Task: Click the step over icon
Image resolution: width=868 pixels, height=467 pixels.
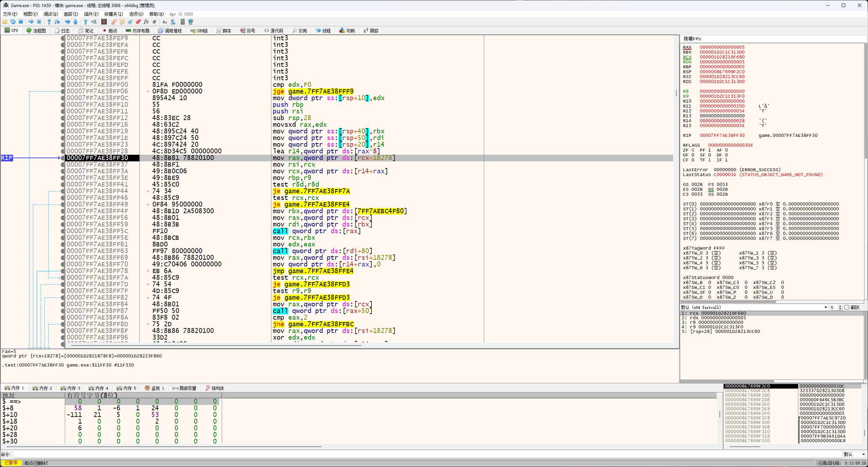Action: pyautogui.click(x=57, y=22)
